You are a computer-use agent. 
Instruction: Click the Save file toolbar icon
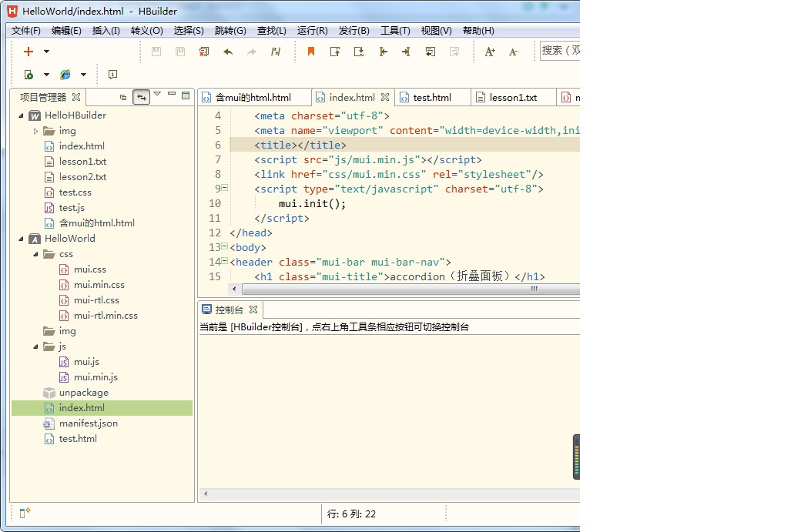tap(156, 51)
